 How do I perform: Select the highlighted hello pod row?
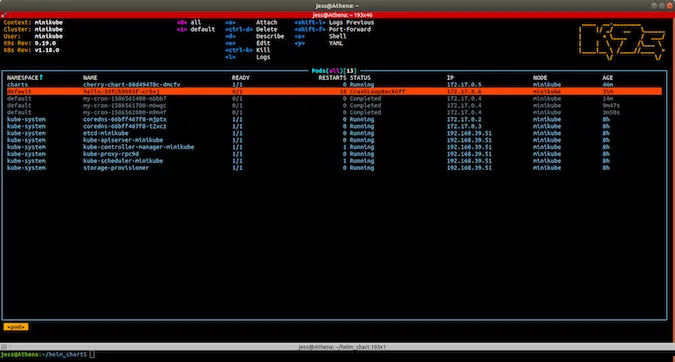point(334,91)
